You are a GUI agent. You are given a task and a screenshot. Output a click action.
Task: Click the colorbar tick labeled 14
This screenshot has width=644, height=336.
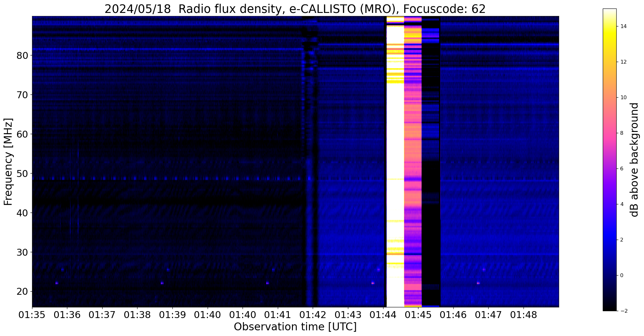coord(623,26)
